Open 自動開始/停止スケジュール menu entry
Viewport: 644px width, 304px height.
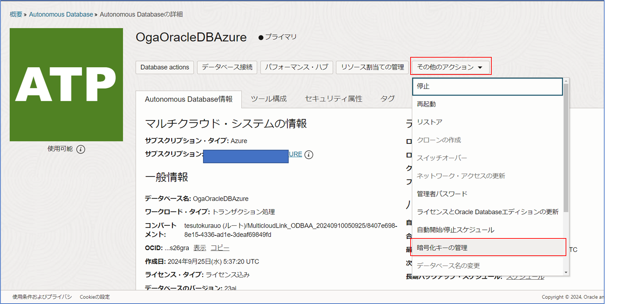pyautogui.click(x=487, y=230)
